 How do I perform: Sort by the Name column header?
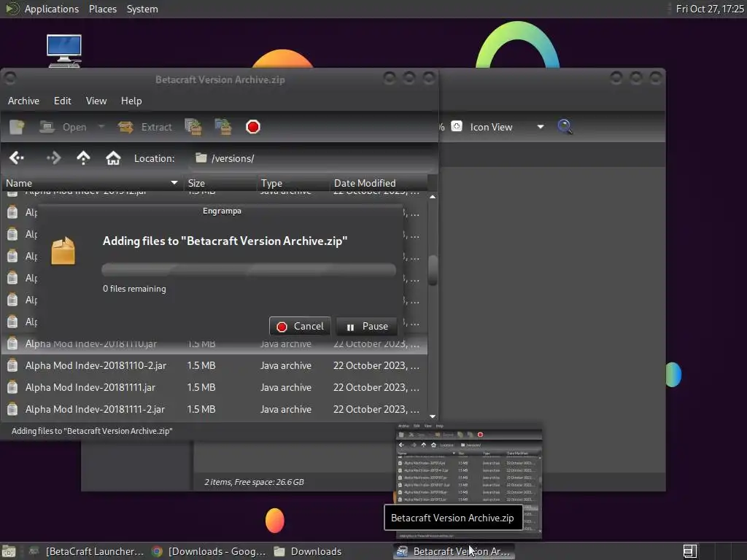pyautogui.click(x=92, y=183)
